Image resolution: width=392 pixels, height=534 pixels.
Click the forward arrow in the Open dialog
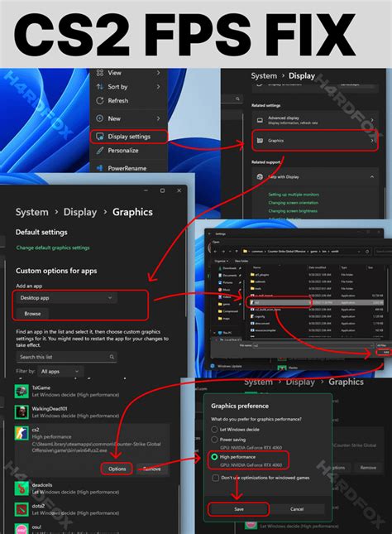tap(223, 252)
